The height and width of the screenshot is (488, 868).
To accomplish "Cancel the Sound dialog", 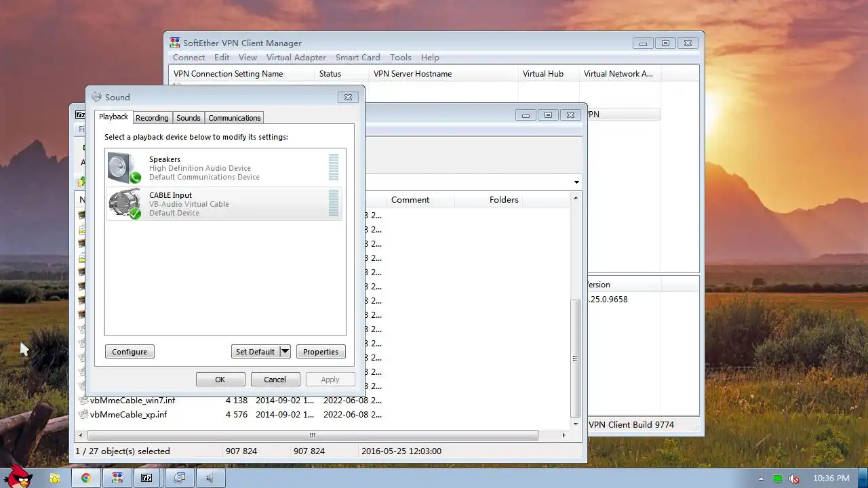I will click(x=275, y=379).
